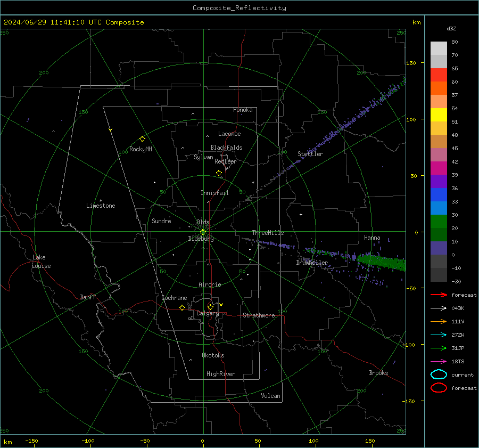This screenshot has height=448, width=479.
Task: Click the white 04DK arrow legend icon
Action: click(439, 308)
